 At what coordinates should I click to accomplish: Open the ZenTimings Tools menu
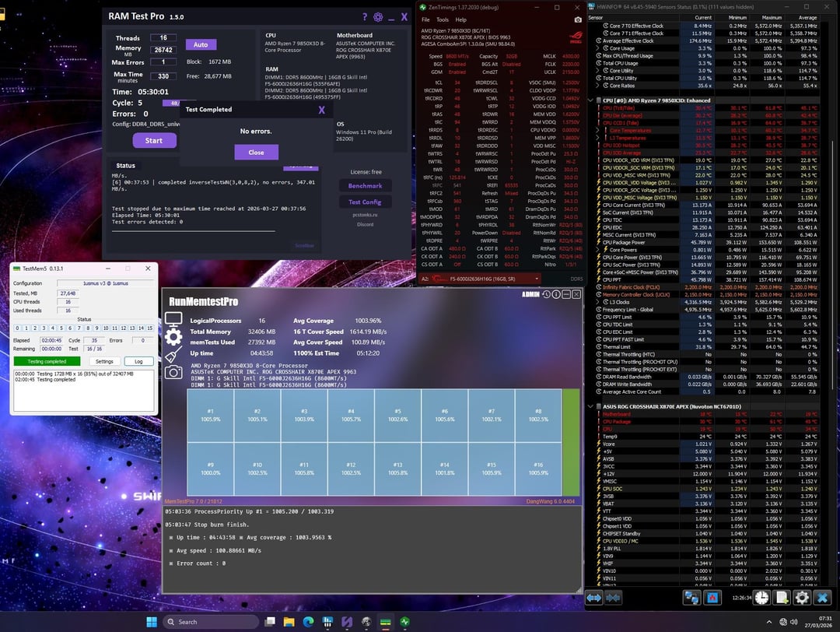click(442, 19)
